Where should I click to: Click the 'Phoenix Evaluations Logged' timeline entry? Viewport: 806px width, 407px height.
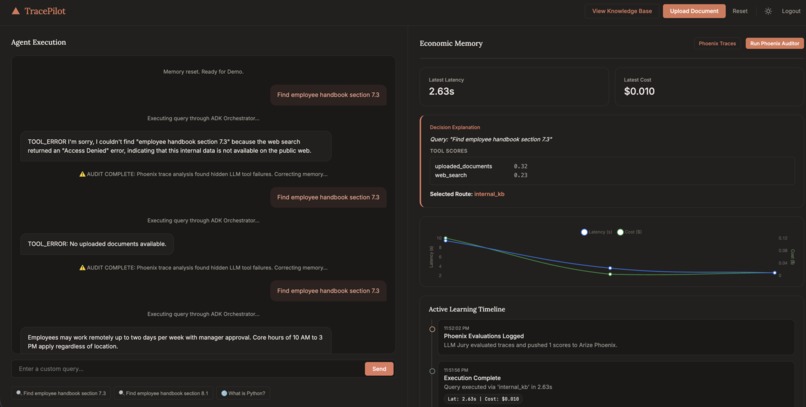pos(618,337)
